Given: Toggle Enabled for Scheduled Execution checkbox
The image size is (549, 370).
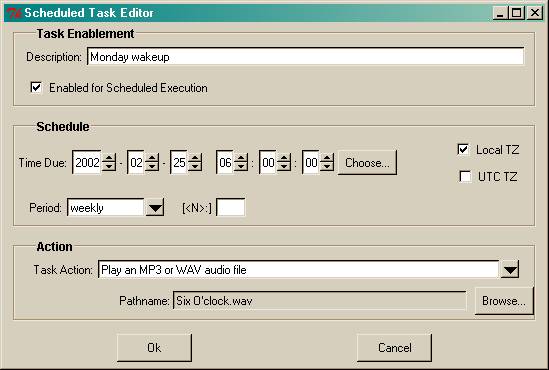Looking at the screenshot, I should coord(36,87).
